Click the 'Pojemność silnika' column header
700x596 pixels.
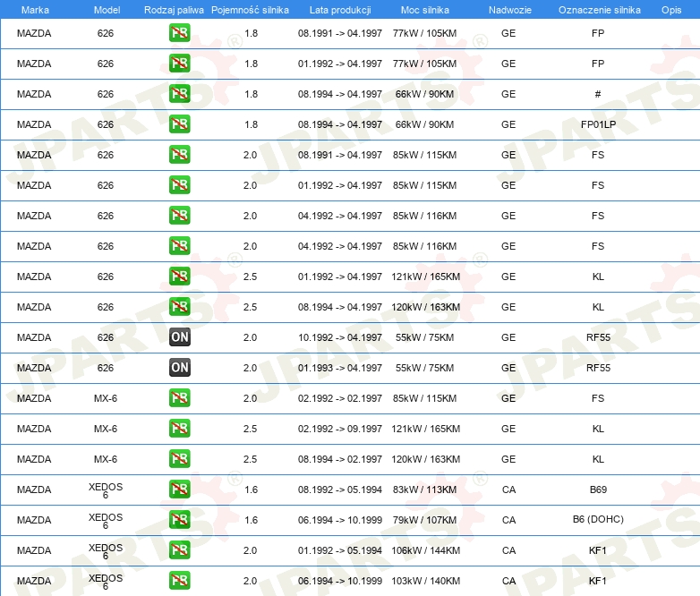point(250,10)
